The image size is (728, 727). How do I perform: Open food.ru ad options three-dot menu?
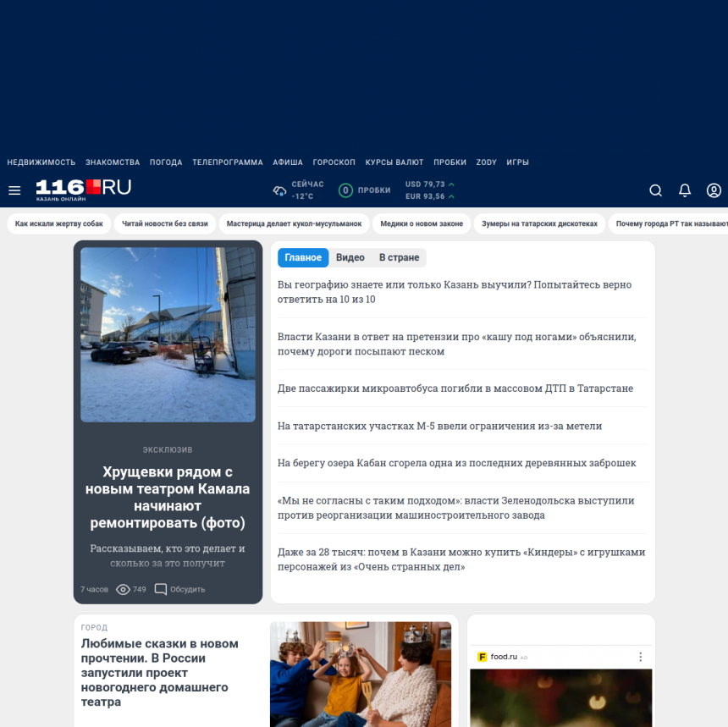[x=640, y=657]
